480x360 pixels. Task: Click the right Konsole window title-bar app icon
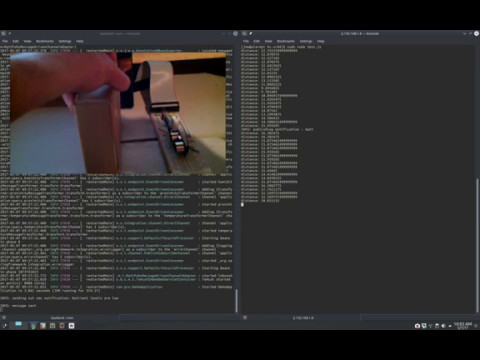244,34
